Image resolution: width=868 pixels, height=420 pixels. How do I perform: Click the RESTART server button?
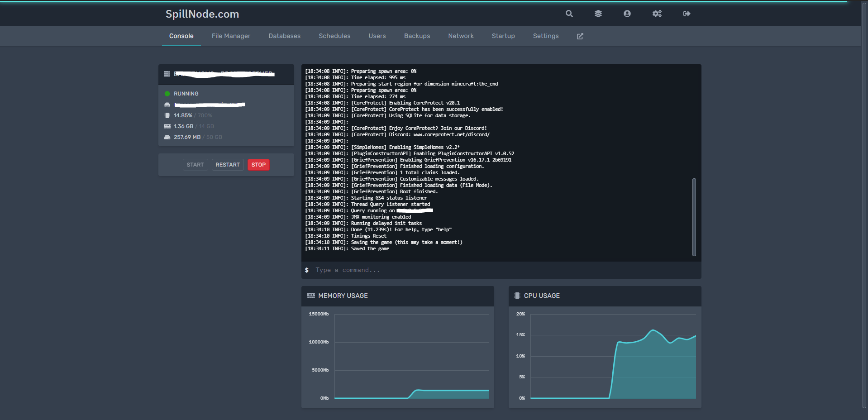(x=228, y=165)
